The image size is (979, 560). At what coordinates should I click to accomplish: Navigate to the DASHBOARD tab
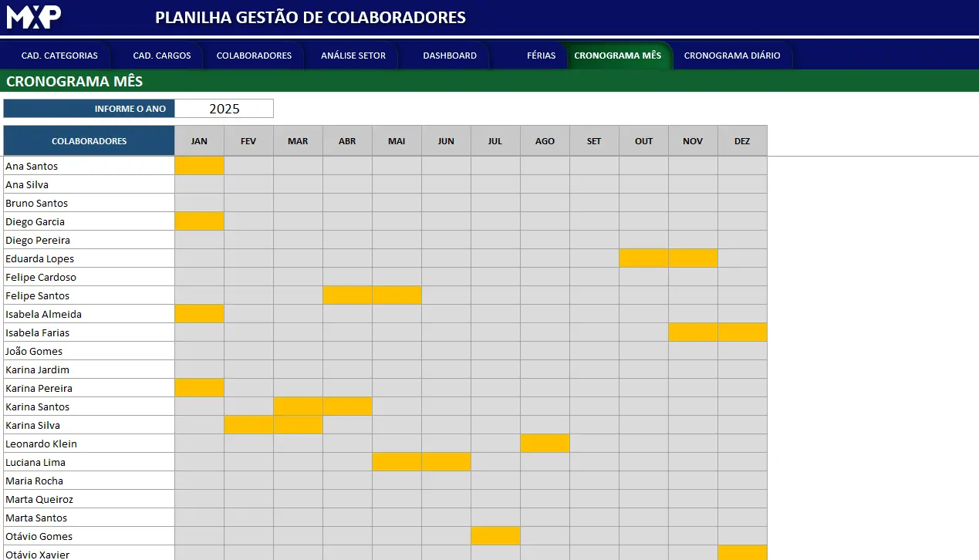coord(450,56)
